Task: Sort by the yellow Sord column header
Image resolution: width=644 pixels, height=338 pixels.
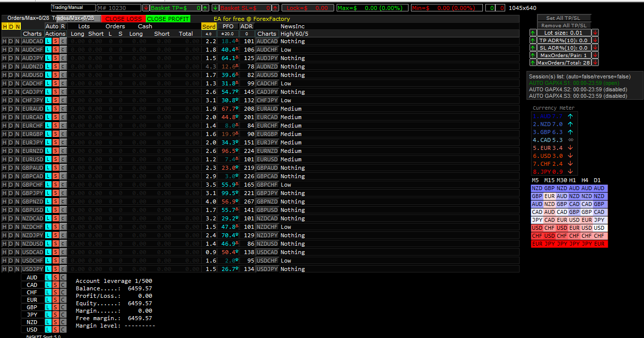Action: click(x=209, y=26)
